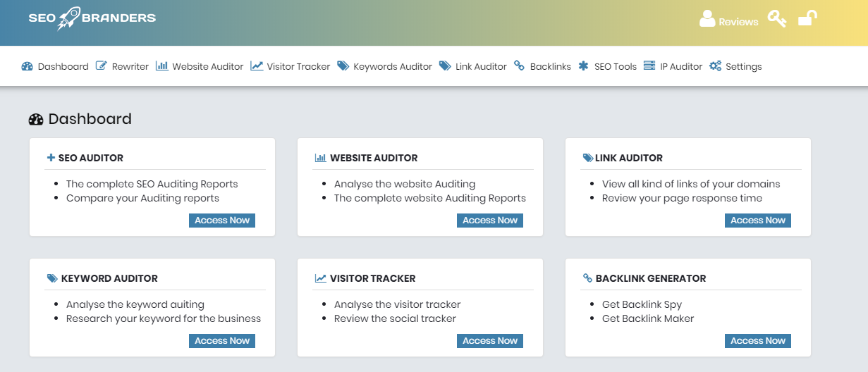Screen dimensions: 868x372
Task: Click 'Compare your Auditing reports' text
Action: [x=142, y=198]
